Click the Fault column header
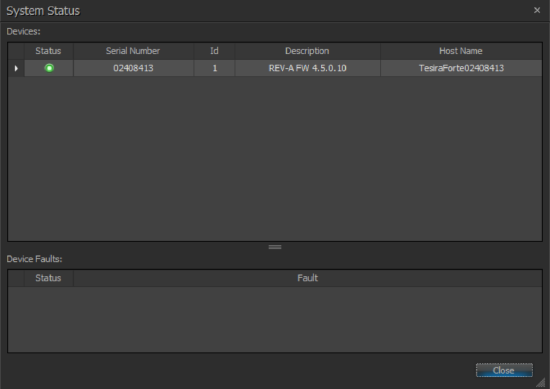 pyautogui.click(x=308, y=278)
